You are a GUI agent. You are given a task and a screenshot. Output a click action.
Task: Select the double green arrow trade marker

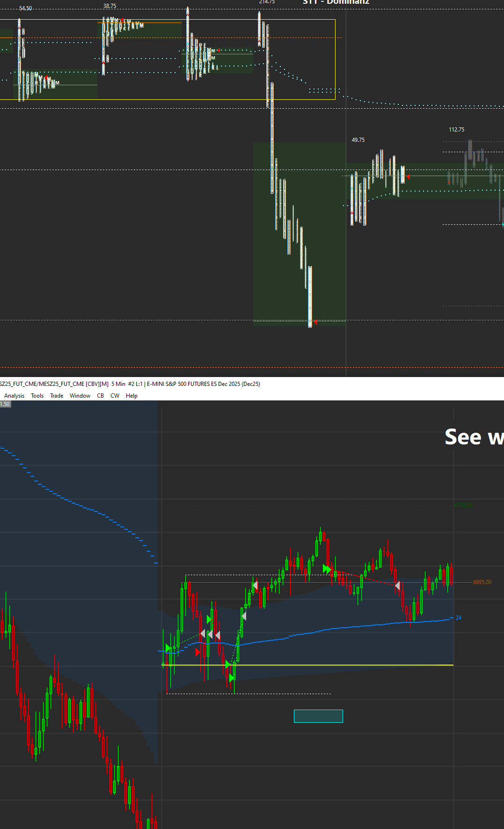click(327, 569)
